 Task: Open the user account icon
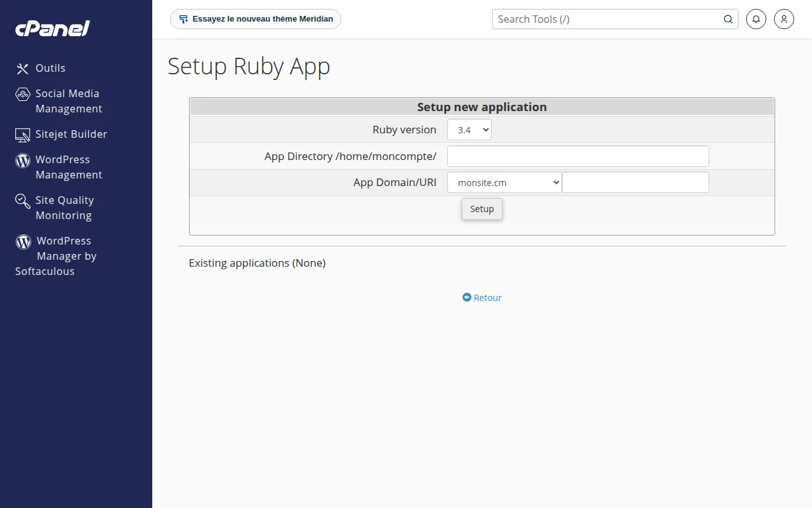[784, 19]
